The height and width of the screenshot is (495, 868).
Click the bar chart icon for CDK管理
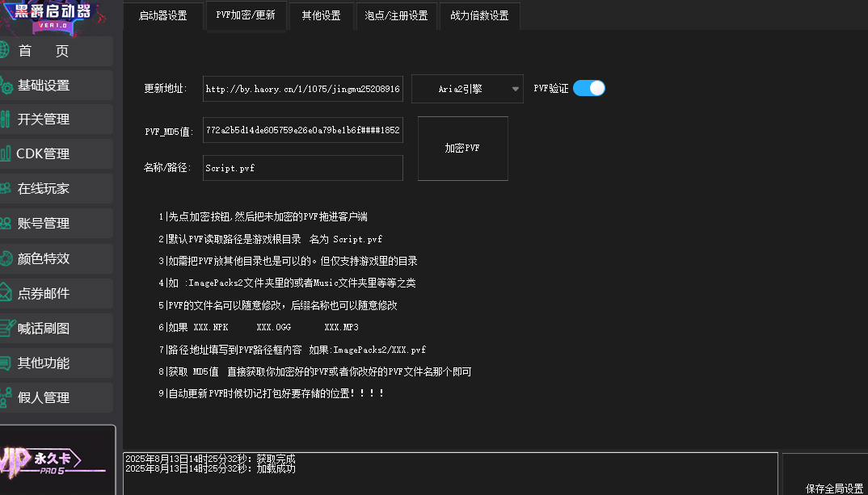coord(6,153)
